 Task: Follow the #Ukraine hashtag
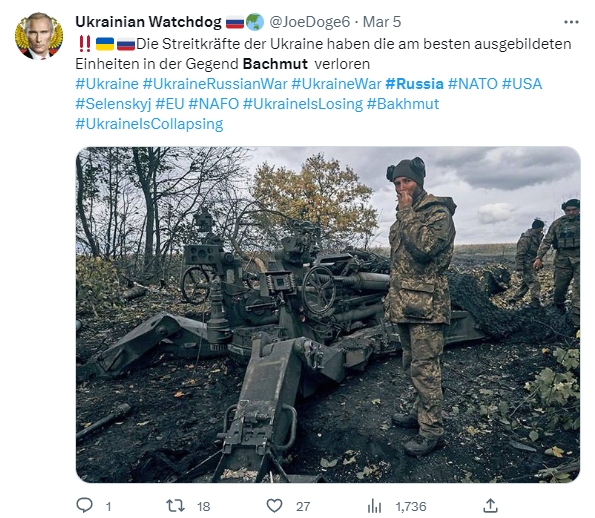(107, 84)
